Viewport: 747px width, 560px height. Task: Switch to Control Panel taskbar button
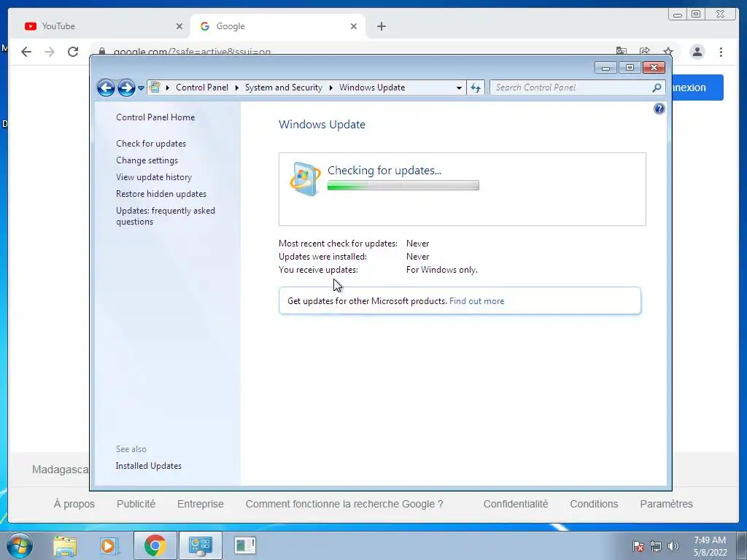click(200, 545)
